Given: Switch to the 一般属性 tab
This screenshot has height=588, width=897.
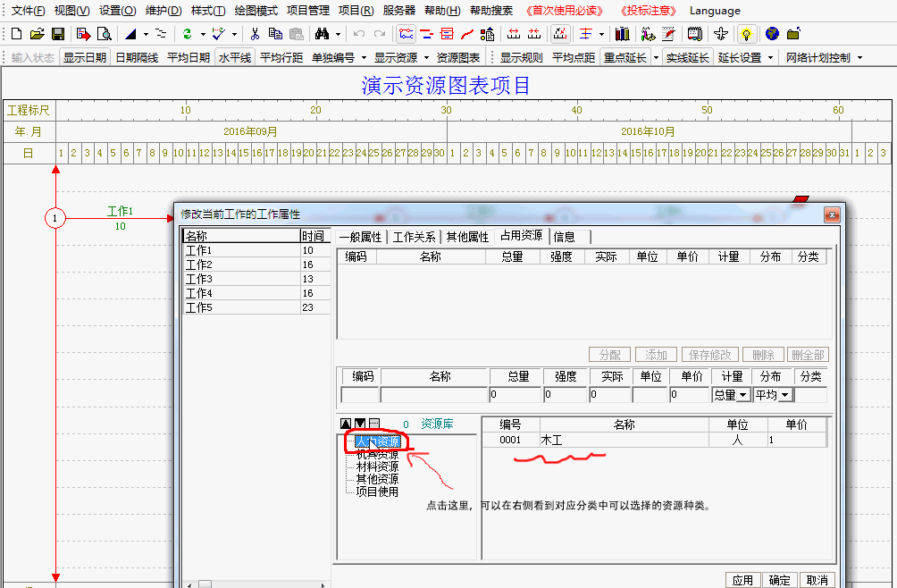Looking at the screenshot, I should (x=360, y=237).
